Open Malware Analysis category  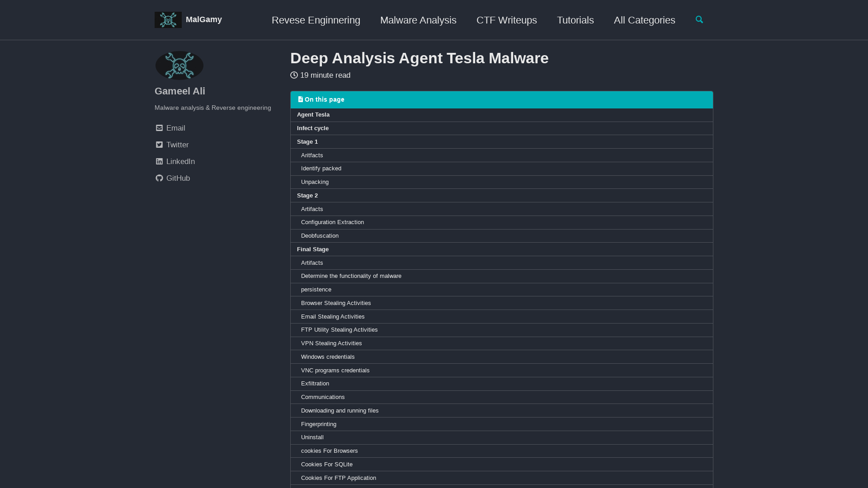click(418, 20)
